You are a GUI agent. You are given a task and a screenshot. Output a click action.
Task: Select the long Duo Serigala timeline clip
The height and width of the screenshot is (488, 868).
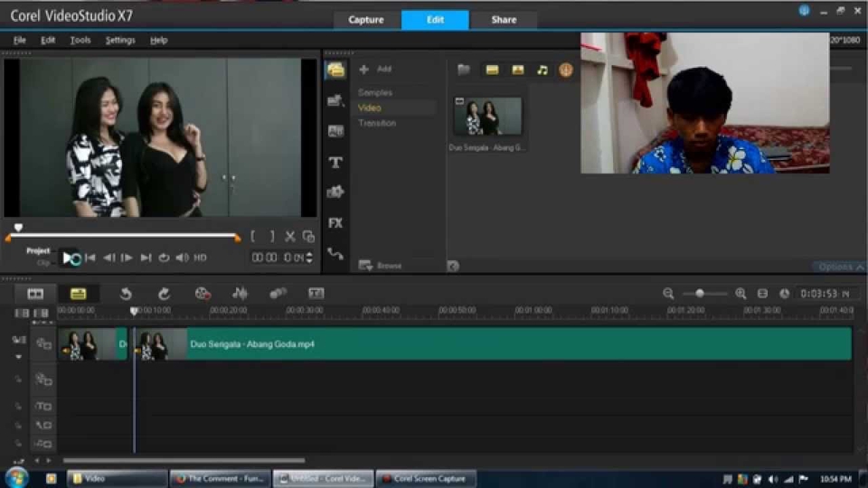pos(494,343)
